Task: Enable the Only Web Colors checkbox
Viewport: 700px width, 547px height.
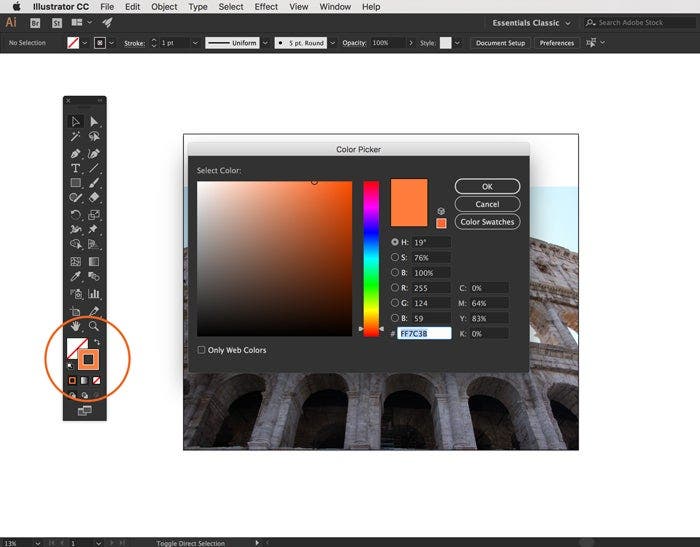Action: coord(202,350)
